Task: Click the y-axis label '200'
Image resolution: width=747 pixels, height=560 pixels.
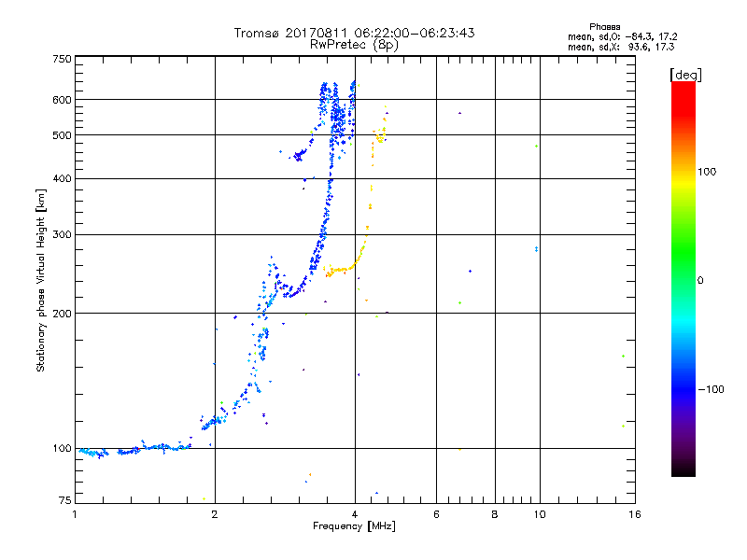Action: (x=62, y=314)
